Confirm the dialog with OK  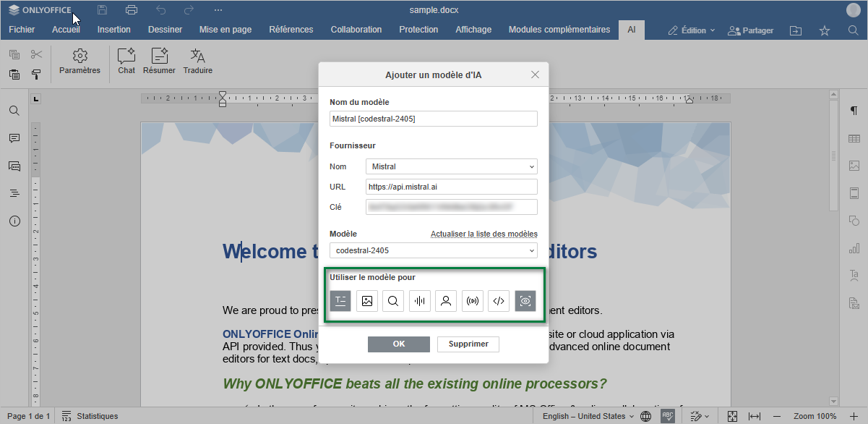[x=398, y=344]
